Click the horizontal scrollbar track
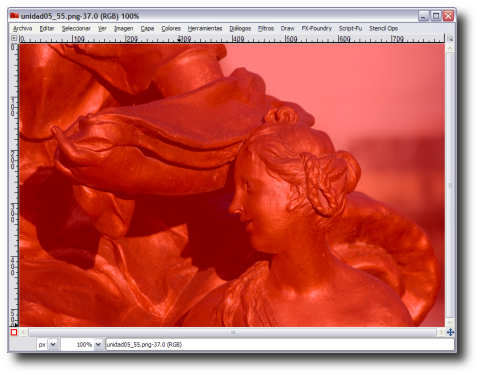 [233, 332]
